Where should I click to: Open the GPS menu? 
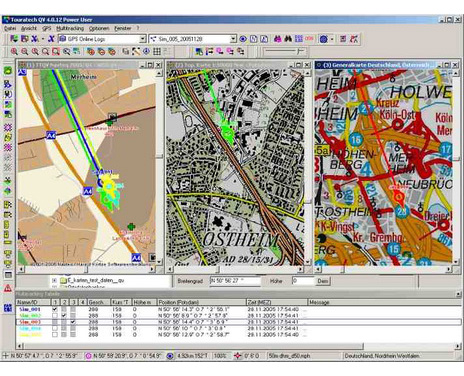pyautogui.click(x=47, y=29)
